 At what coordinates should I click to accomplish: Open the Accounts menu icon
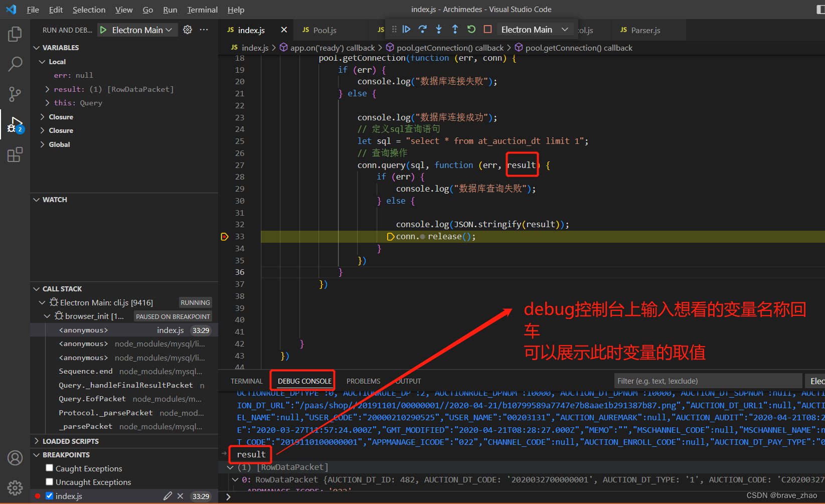click(15, 458)
